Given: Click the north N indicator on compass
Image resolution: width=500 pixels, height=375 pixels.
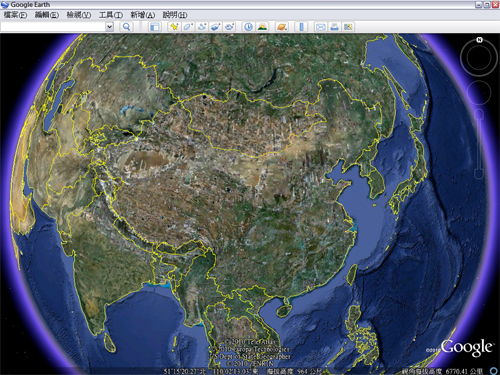Looking at the screenshot, I should 479,40.
